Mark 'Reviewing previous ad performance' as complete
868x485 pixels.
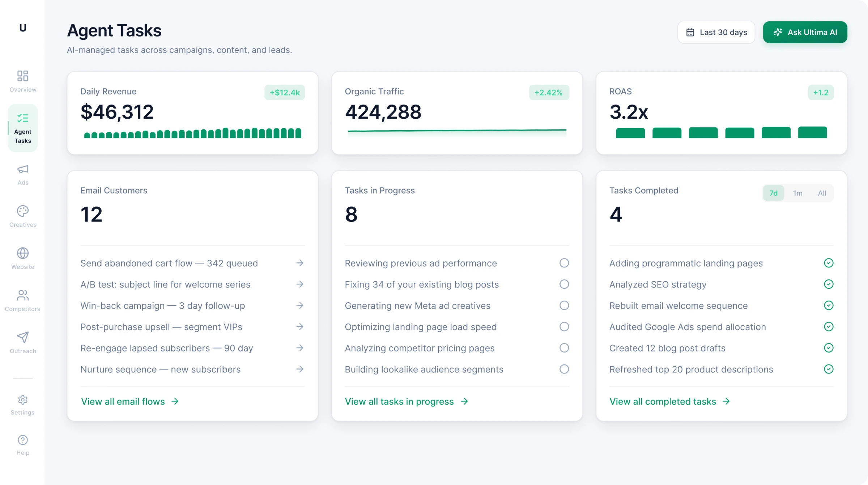click(x=564, y=263)
